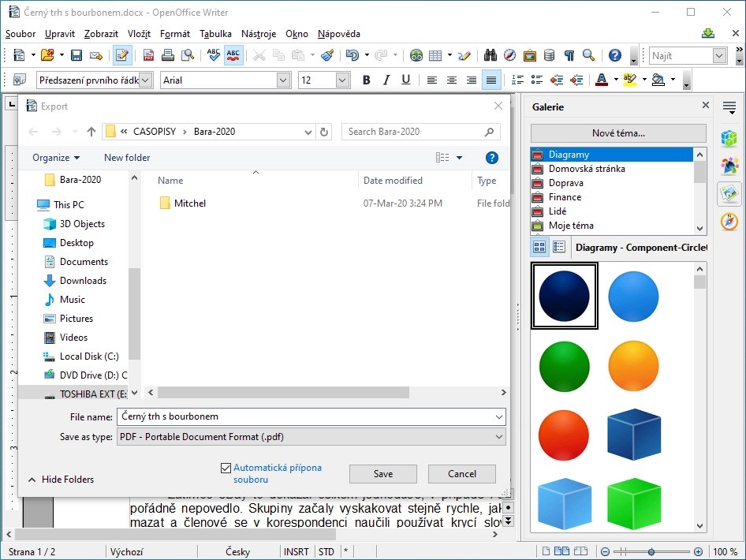This screenshot has width=746, height=560.
Task: Open the Formát menu
Action: 174,34
